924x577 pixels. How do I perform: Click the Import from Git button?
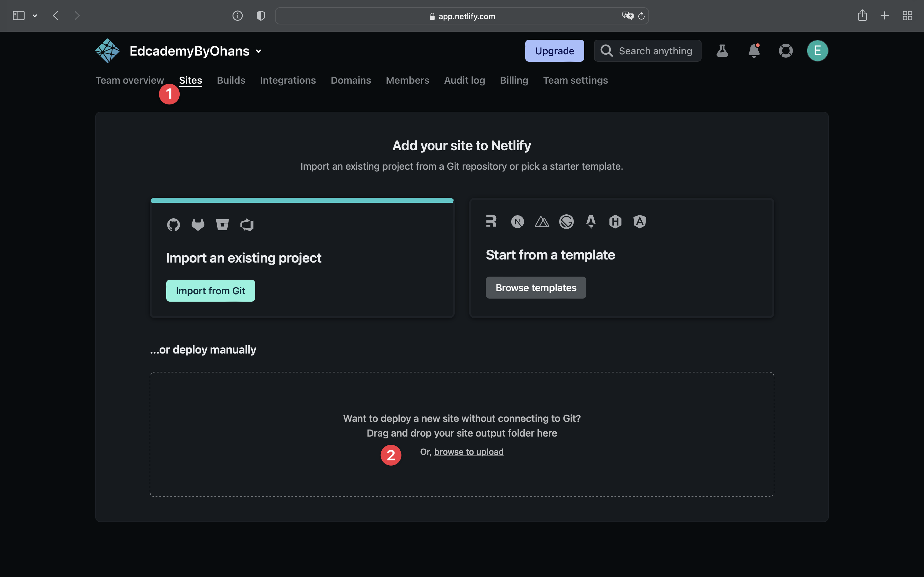(211, 290)
